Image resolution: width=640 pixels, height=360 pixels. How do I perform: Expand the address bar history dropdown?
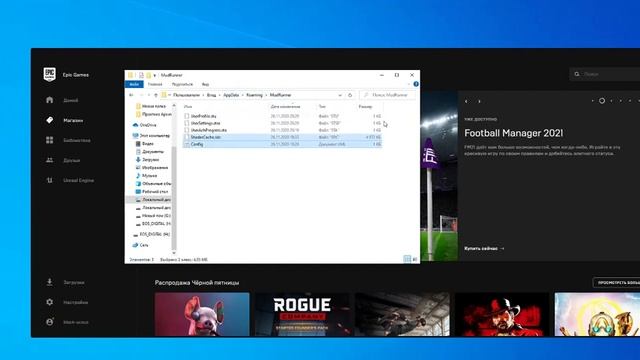[340, 95]
